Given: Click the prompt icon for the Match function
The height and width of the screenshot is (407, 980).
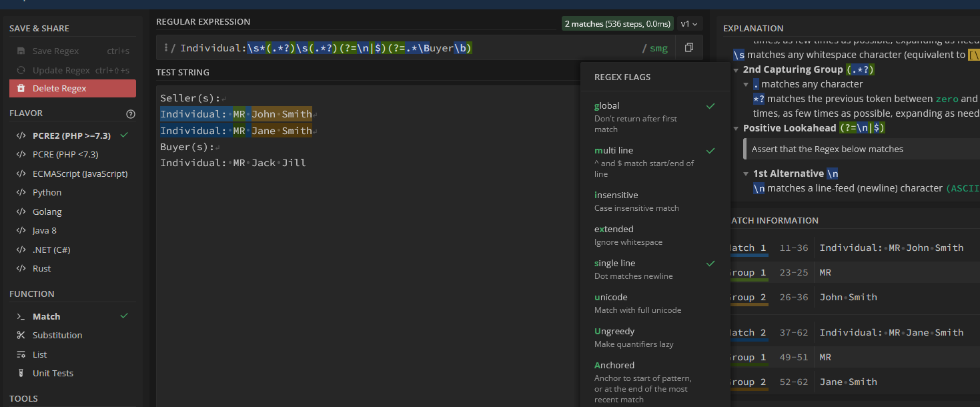Looking at the screenshot, I should (21, 316).
